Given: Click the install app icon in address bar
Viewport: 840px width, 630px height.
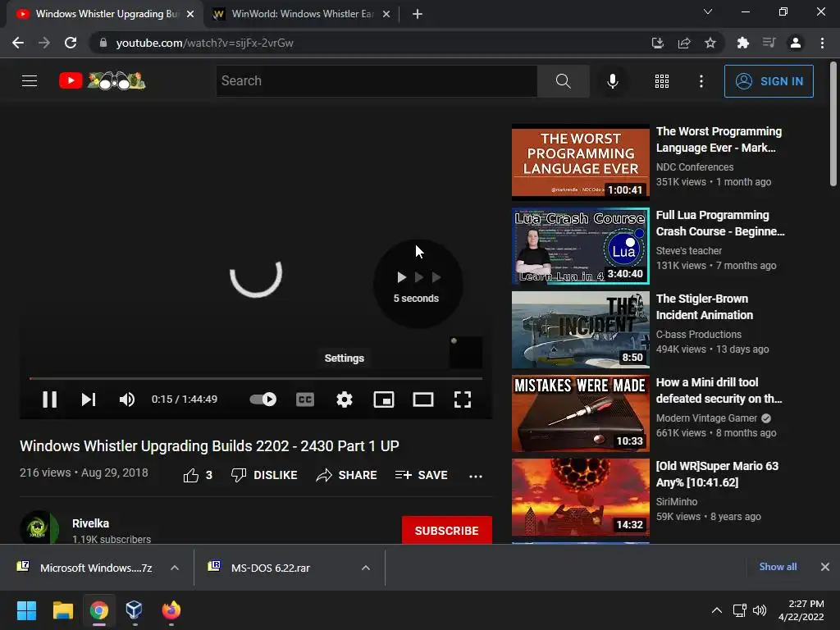Looking at the screenshot, I should [x=657, y=43].
